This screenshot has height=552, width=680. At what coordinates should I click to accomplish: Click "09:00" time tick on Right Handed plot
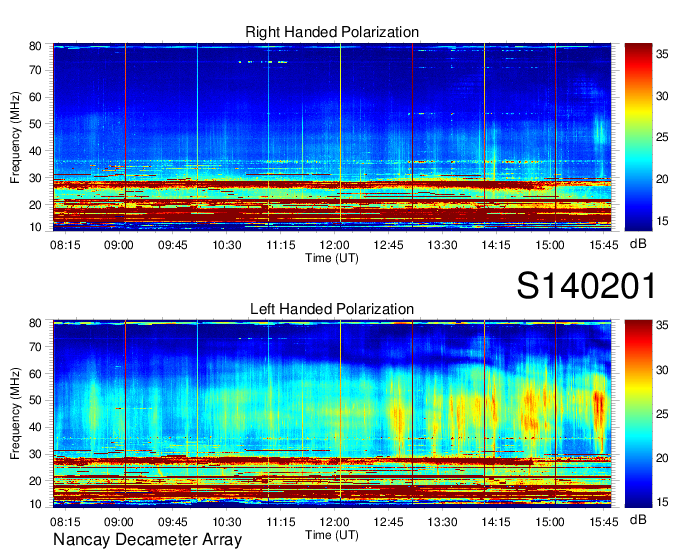coord(118,245)
